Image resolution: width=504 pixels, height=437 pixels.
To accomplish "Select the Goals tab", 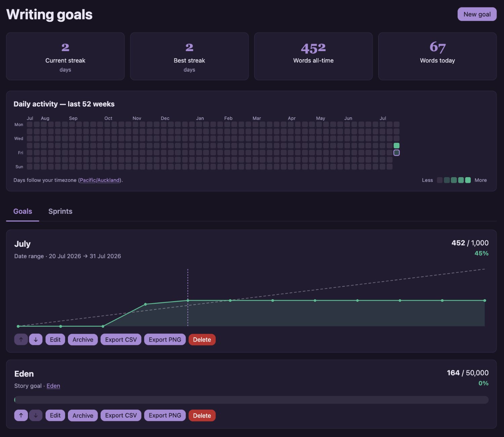I will [x=23, y=211].
